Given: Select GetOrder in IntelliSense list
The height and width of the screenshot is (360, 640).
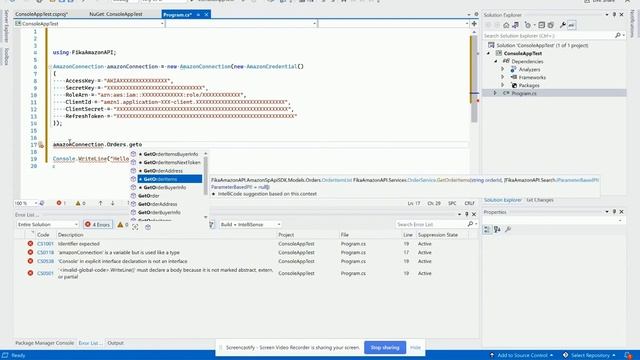Looking at the screenshot, I should click(149, 196).
